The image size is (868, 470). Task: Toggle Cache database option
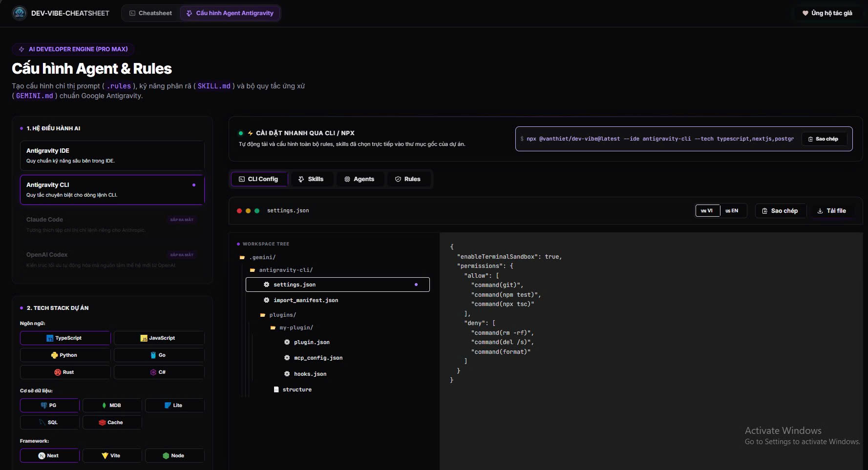112,423
